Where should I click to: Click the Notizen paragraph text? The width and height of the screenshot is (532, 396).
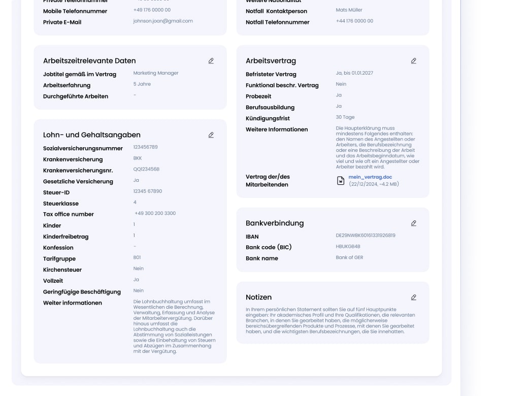[x=330, y=320]
